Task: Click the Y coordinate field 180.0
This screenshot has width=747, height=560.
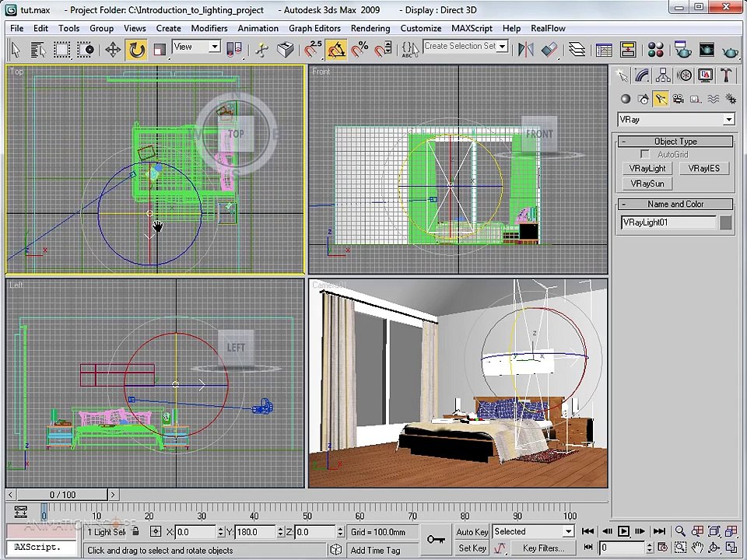Action: click(x=254, y=532)
